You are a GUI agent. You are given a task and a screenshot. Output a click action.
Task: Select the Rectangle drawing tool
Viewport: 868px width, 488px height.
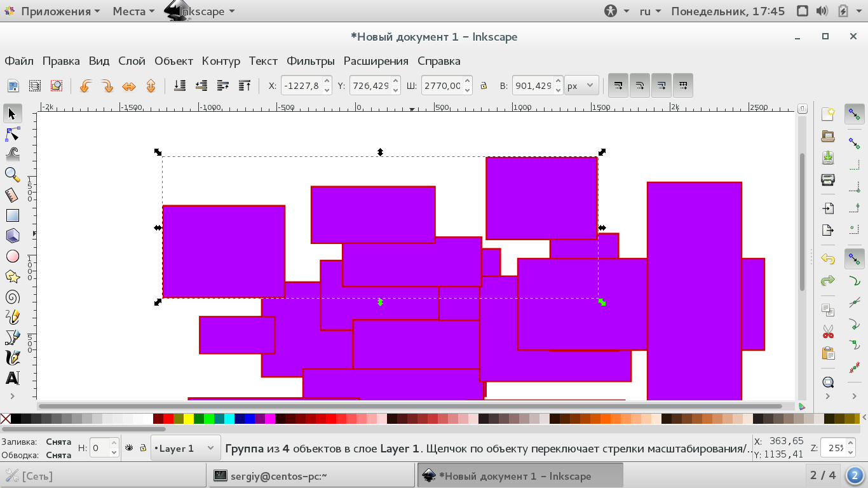(x=12, y=215)
